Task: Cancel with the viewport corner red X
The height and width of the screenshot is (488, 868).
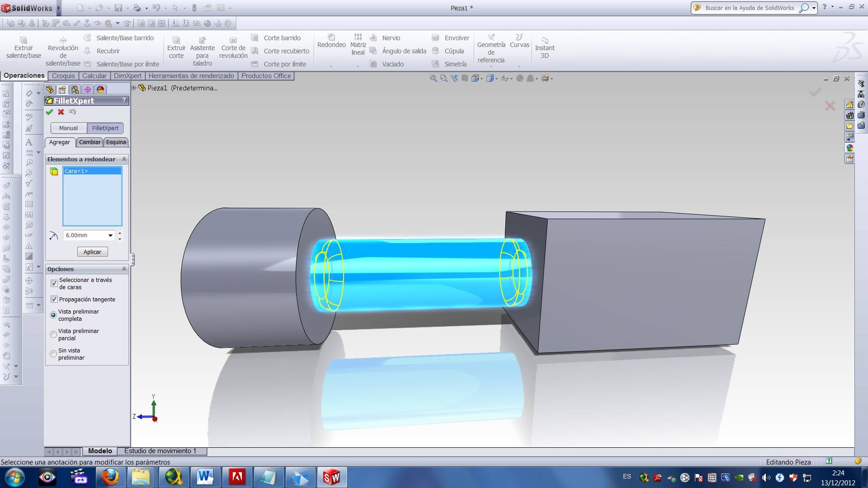Action: tap(830, 106)
